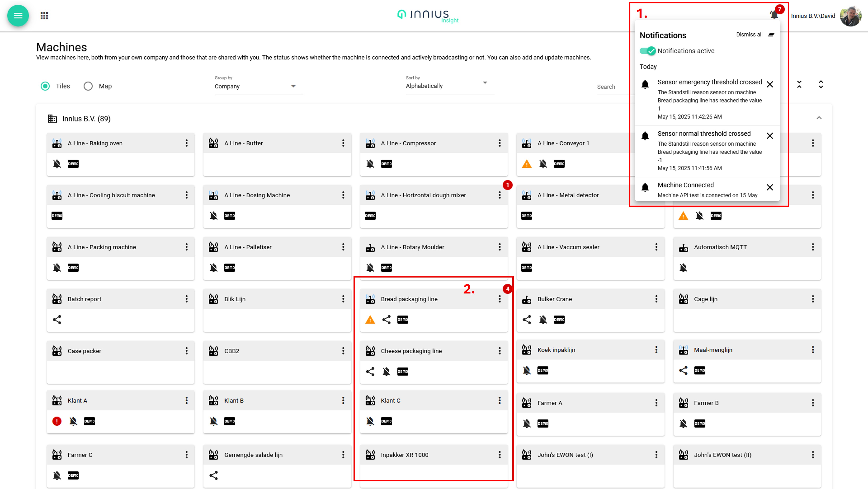Open the green hamburger main menu
The width and height of the screenshot is (868, 489).
pyautogui.click(x=18, y=16)
